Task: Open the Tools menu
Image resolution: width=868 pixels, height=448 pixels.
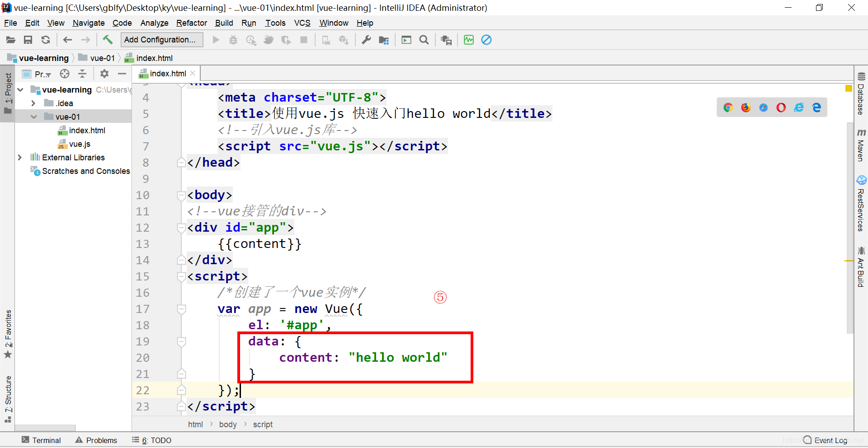Action: tap(275, 23)
